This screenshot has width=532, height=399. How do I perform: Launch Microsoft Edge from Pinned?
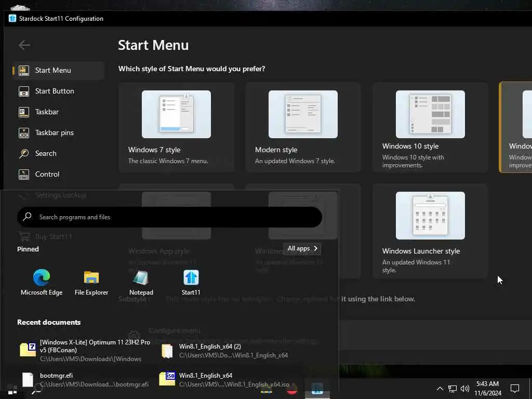(x=42, y=282)
